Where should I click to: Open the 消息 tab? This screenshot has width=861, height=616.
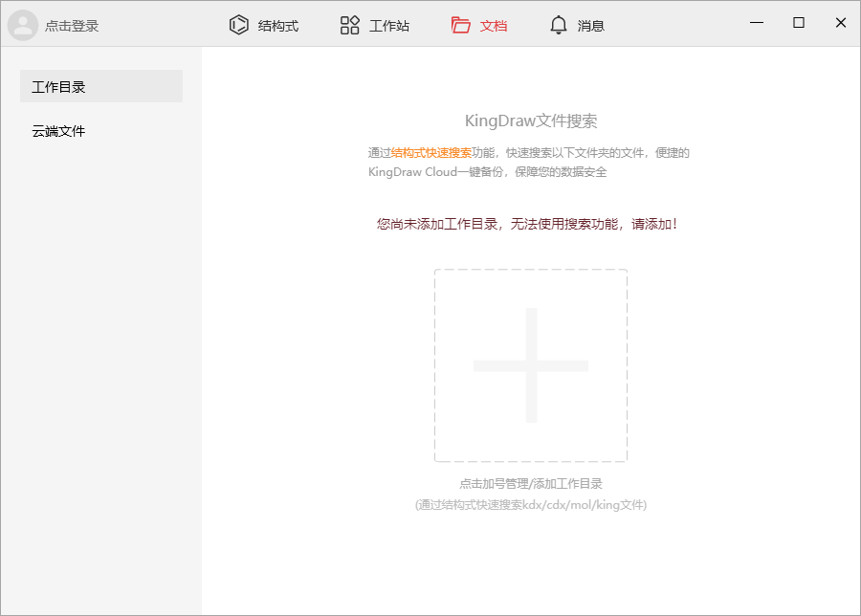coord(591,26)
